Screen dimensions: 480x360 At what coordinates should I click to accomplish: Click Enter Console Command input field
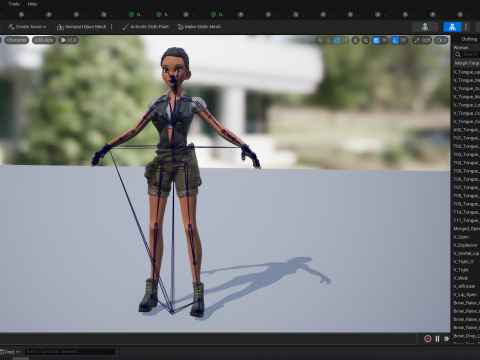70,352
